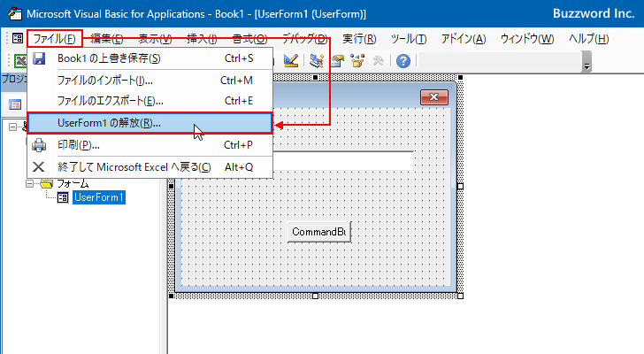Screen dimensions: 644x354
Task: Click the UserForm control-menu icon beside ファイル
Action: [x=18, y=39]
